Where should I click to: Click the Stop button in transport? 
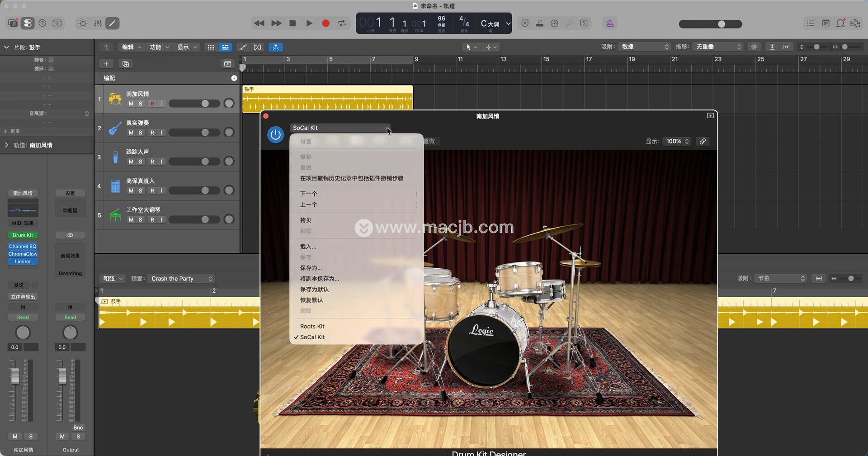click(x=292, y=24)
